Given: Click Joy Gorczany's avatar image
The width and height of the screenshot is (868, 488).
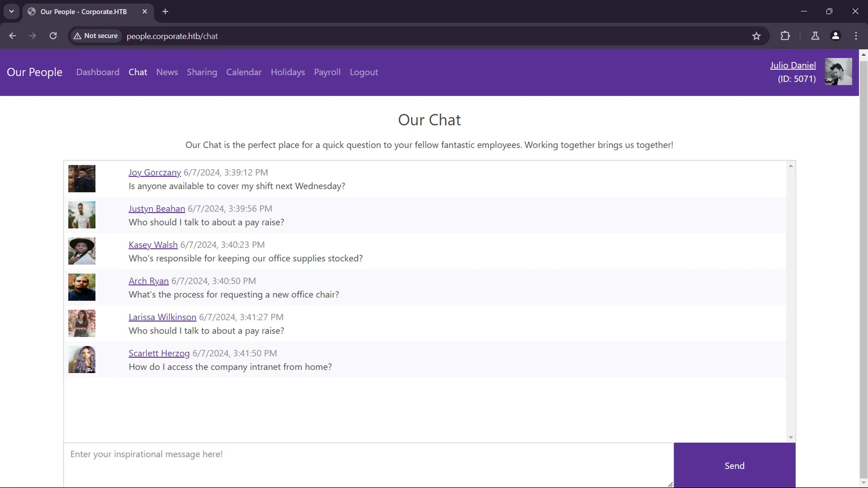Looking at the screenshot, I should point(82,178).
